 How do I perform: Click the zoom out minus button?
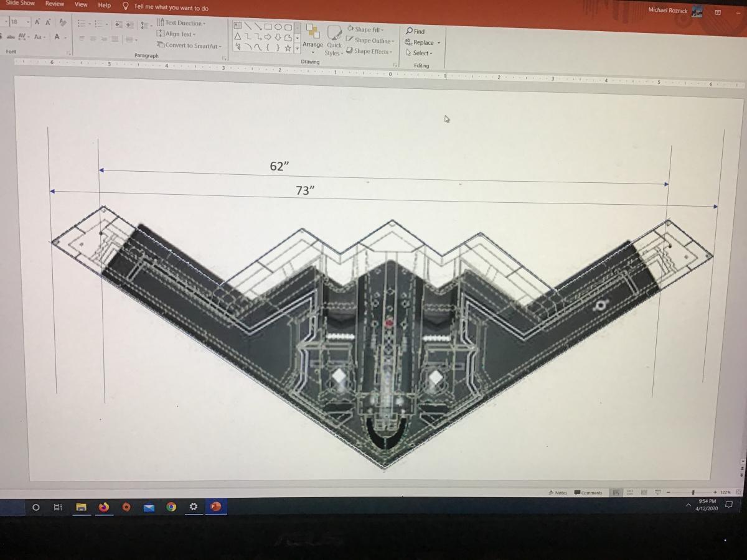click(x=668, y=492)
